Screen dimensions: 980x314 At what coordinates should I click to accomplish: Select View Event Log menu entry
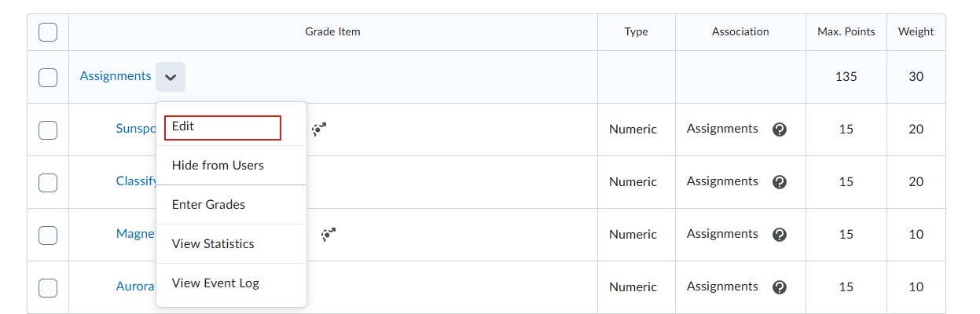(215, 283)
